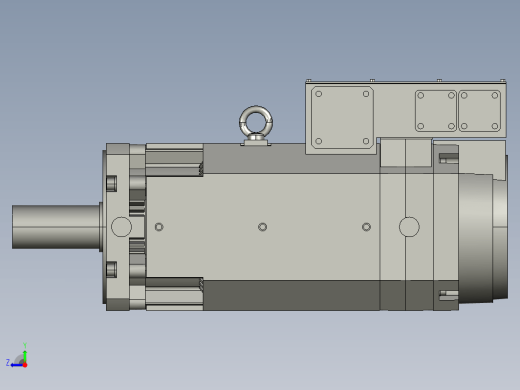Click the red origin dot of the triad
Image resolution: width=520 pixels, height=390 pixels.
pos(25,365)
